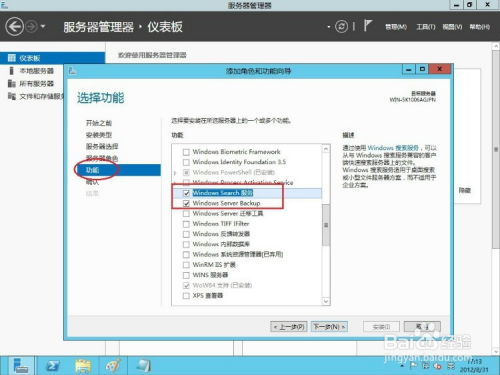500x375 pixels.
Task: Open the Manage (M) menu
Action: [396, 27]
